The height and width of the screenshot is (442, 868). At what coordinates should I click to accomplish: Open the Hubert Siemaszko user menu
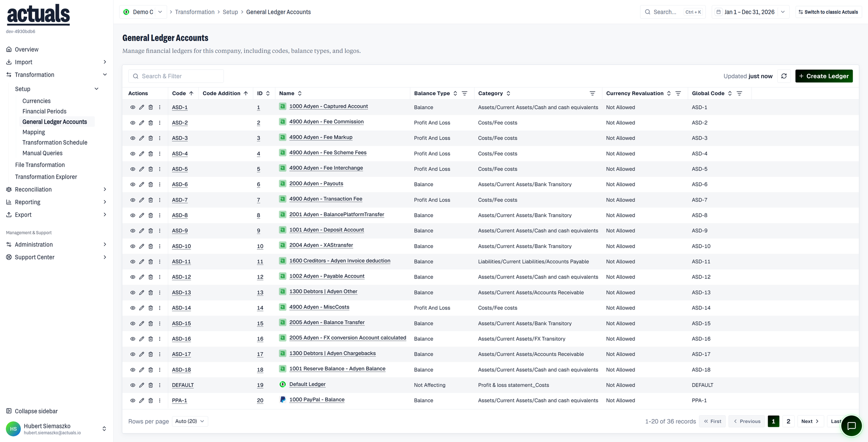56,429
